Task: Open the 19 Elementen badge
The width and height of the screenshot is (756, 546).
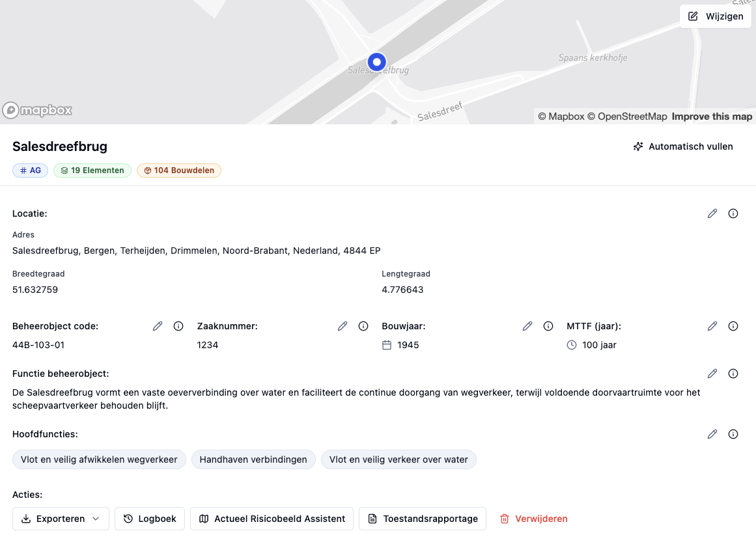Action: tap(92, 171)
